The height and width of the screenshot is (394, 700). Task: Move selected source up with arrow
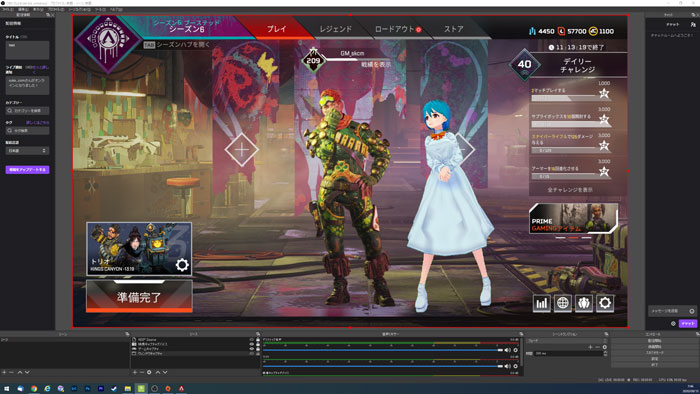(158, 372)
